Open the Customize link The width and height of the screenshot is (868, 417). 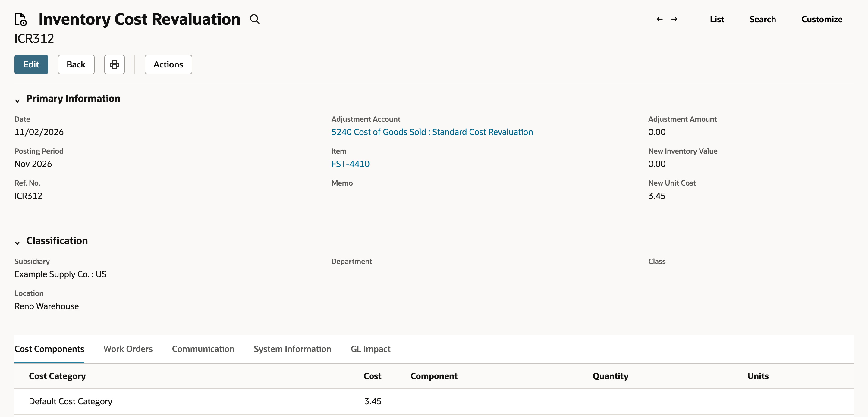[x=822, y=19]
